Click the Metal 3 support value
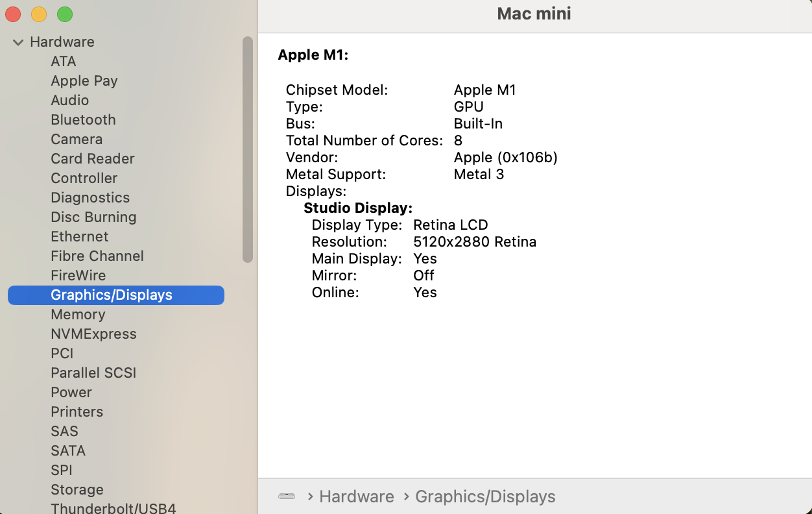The image size is (812, 514). click(x=479, y=174)
